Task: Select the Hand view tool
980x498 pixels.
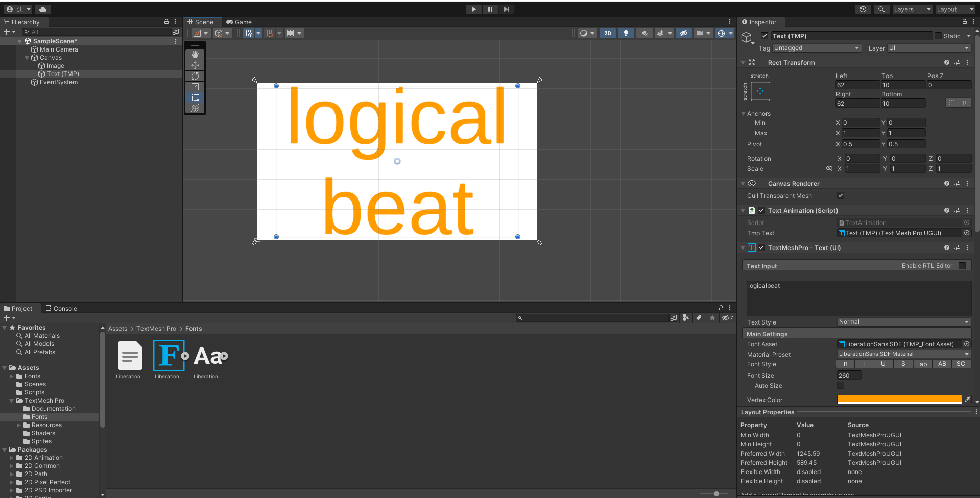Action: (195, 54)
